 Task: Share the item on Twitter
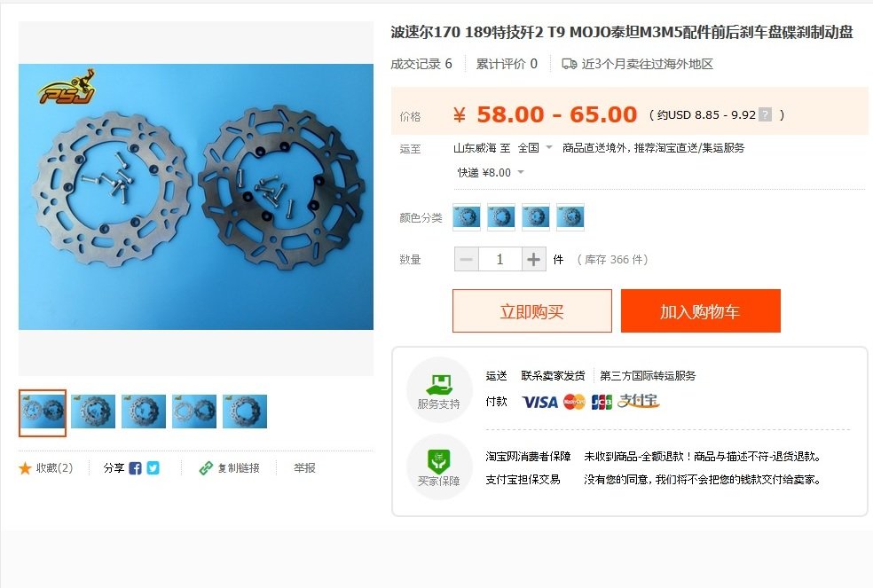[153, 468]
